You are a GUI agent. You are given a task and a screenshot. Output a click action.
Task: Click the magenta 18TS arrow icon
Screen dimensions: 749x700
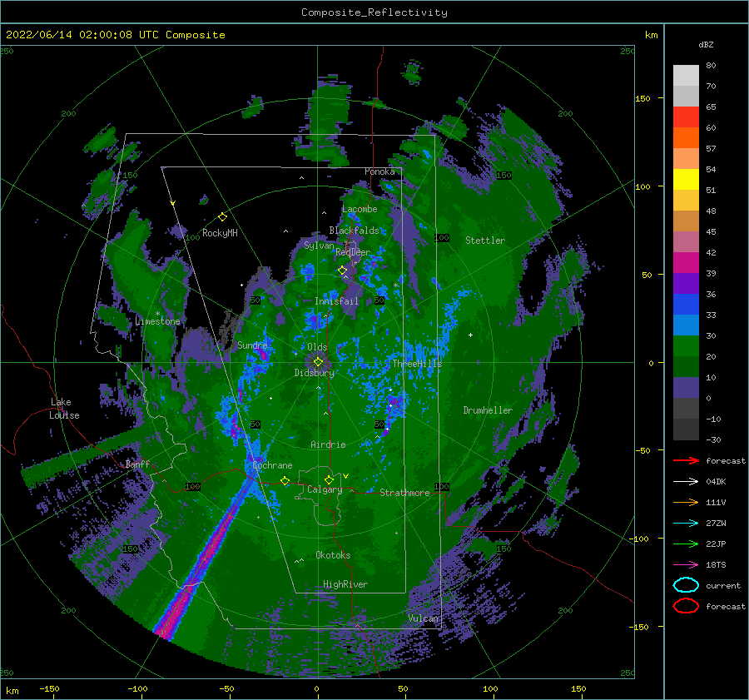click(x=686, y=565)
